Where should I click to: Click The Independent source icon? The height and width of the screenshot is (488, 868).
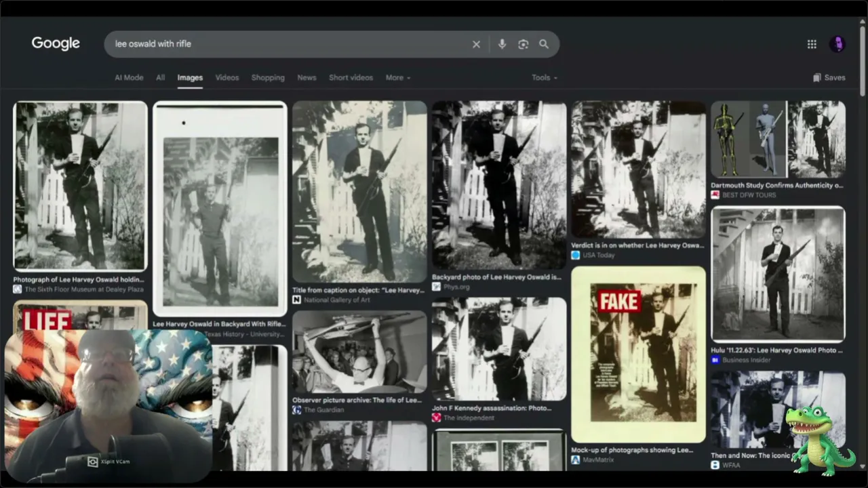pos(436,418)
